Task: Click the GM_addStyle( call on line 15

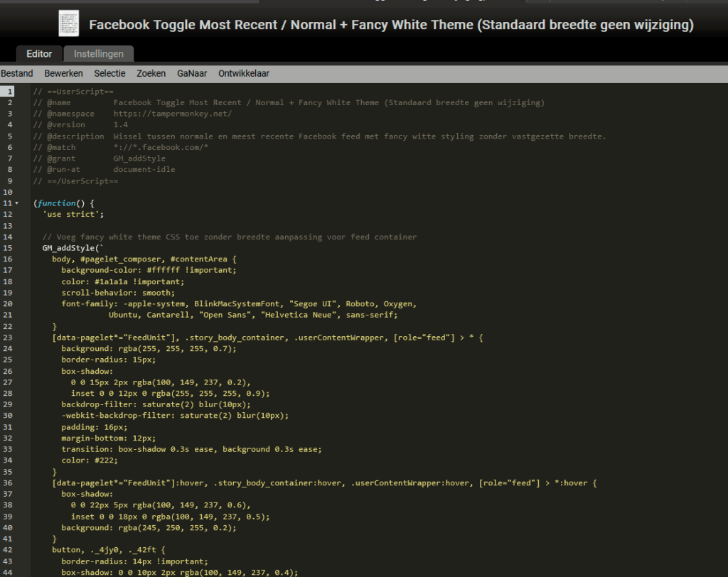Action: (x=73, y=248)
